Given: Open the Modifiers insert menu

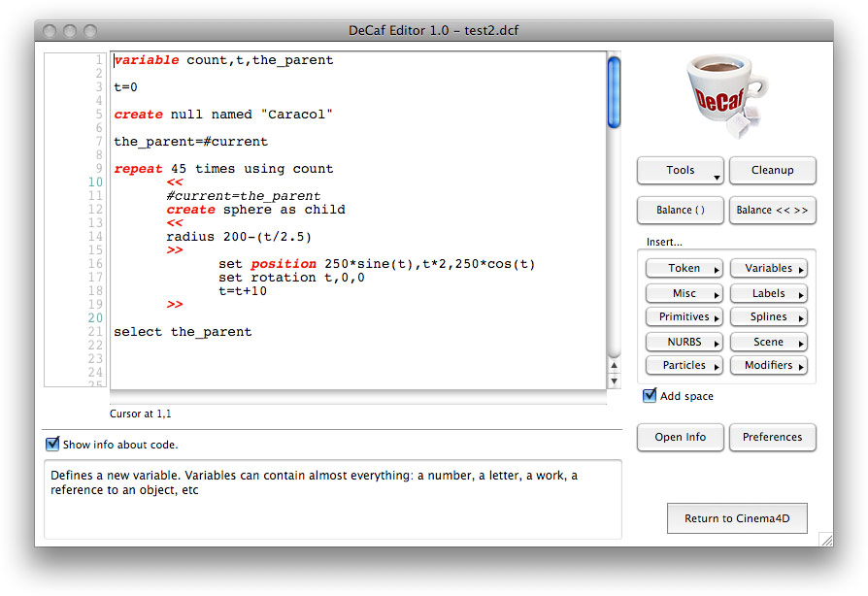Looking at the screenshot, I should pyautogui.click(x=773, y=366).
